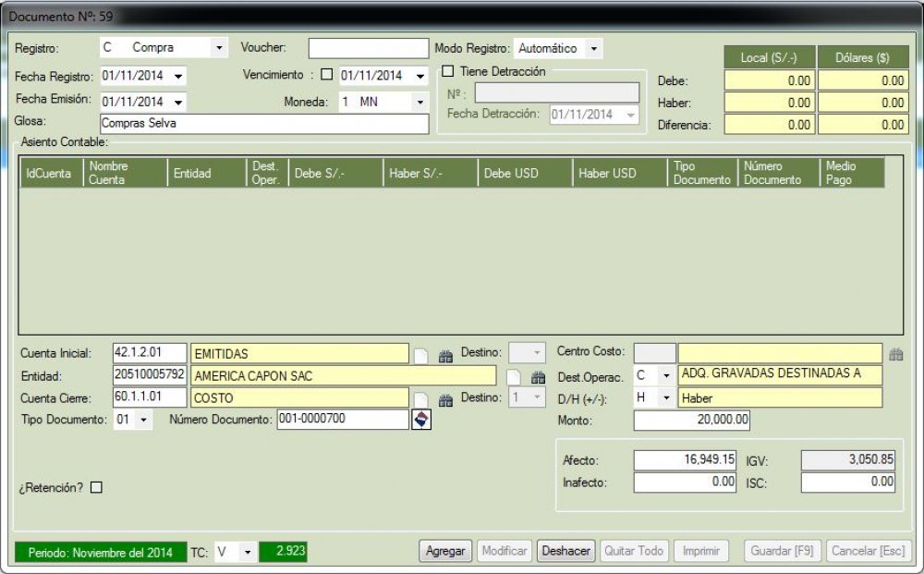Click the Haber USD column header
924x574 pixels.
620,173
